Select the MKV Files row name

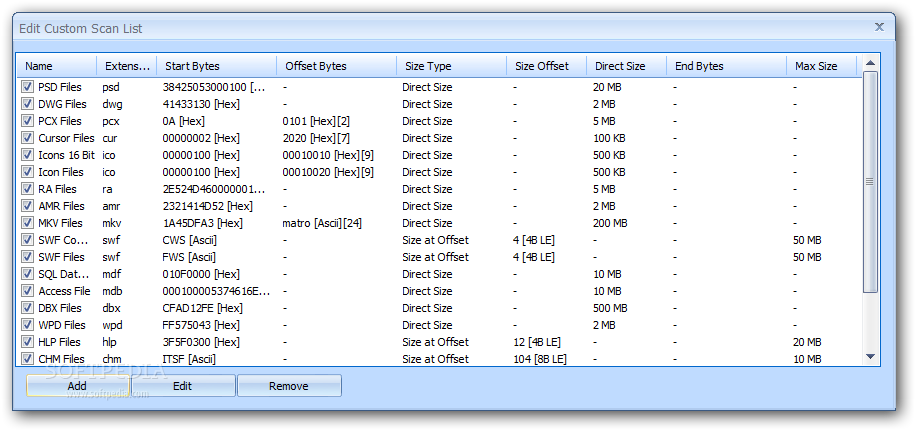point(60,223)
